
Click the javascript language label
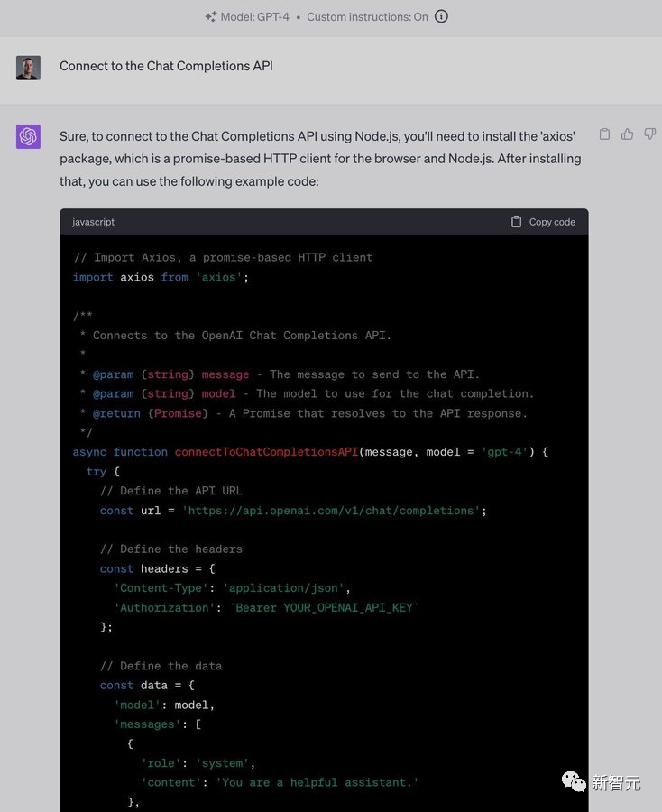(94, 222)
